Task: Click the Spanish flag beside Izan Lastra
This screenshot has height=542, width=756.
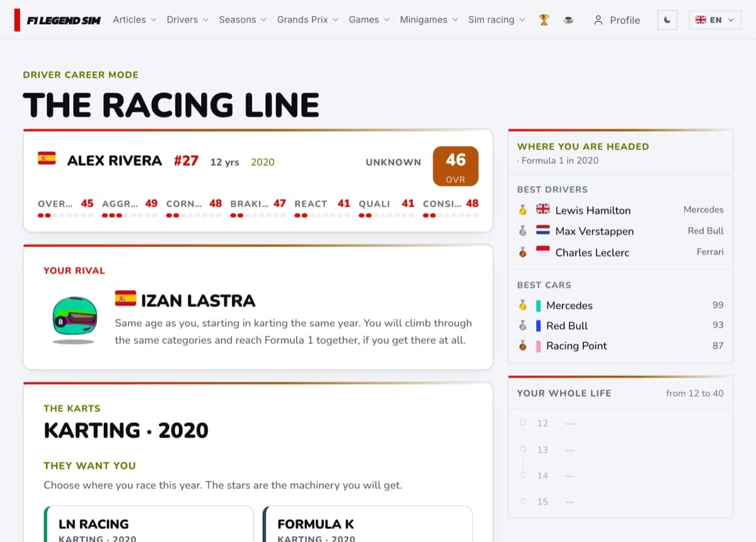Action: [x=125, y=297]
